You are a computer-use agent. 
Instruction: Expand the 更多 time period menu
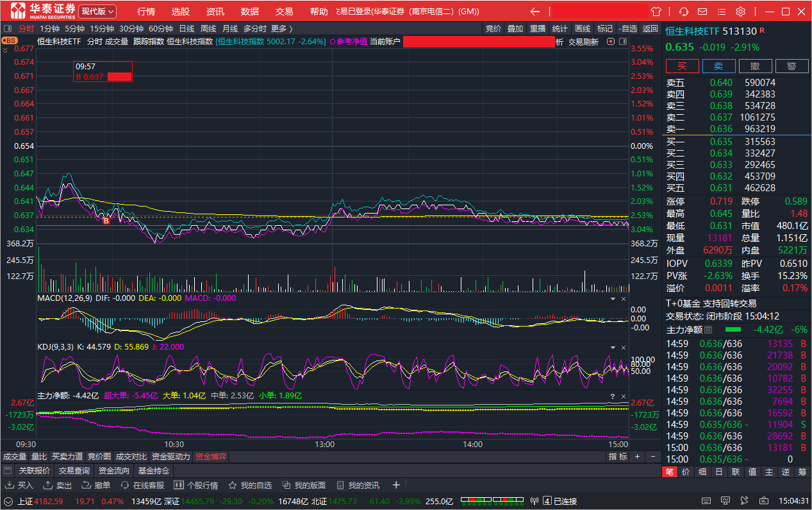click(282, 28)
